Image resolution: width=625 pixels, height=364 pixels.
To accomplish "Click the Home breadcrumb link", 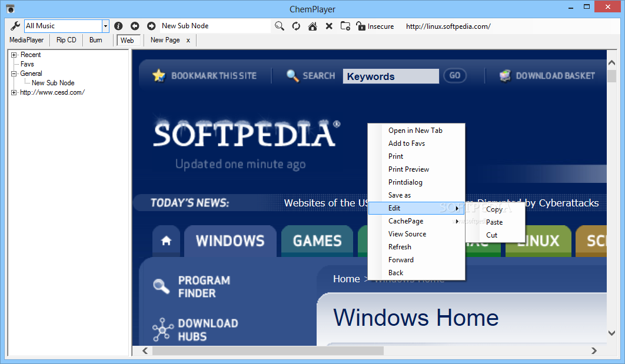I will coord(347,279).
